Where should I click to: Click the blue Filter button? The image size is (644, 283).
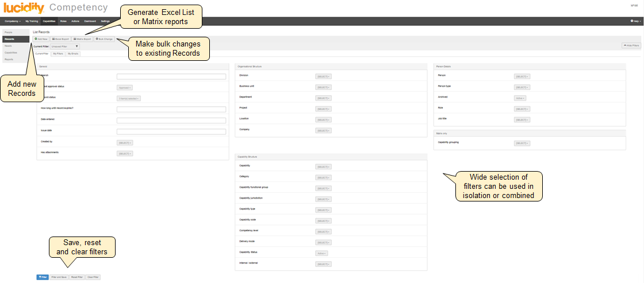coord(42,277)
